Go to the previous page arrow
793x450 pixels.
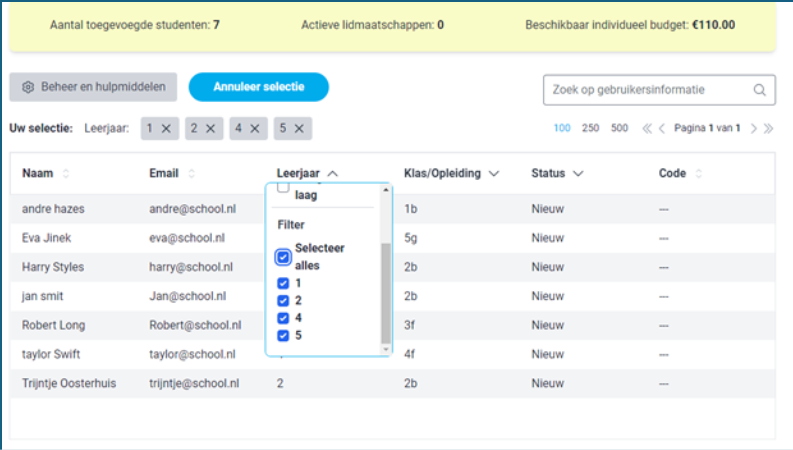coord(661,128)
